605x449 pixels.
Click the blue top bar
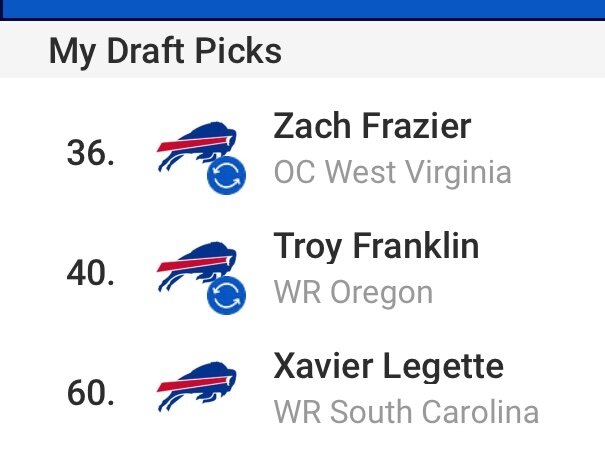coord(302,10)
